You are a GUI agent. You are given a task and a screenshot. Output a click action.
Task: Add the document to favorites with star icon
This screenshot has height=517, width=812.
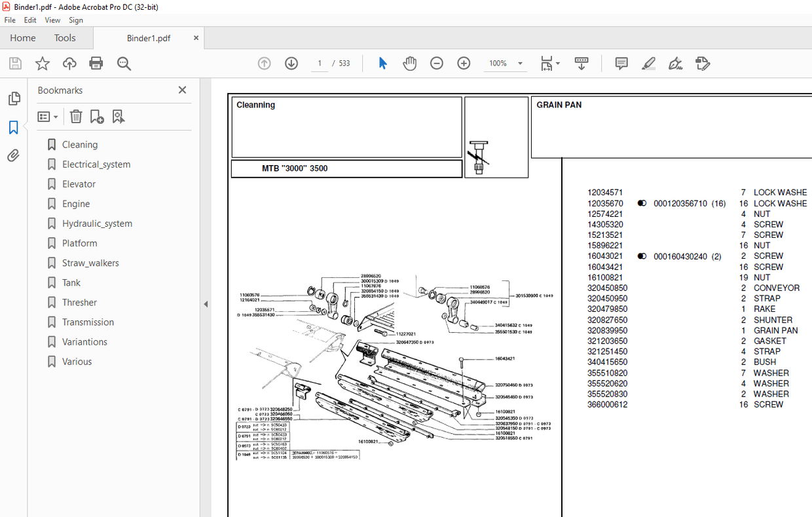click(42, 63)
